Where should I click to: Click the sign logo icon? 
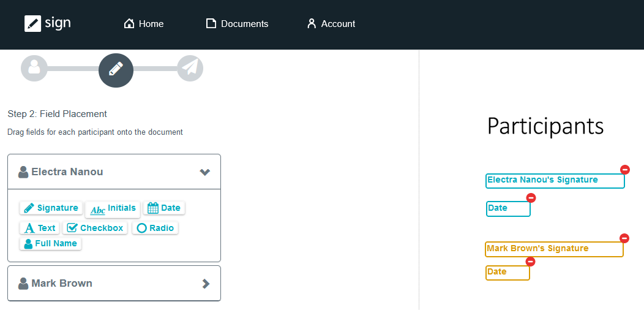[32, 24]
